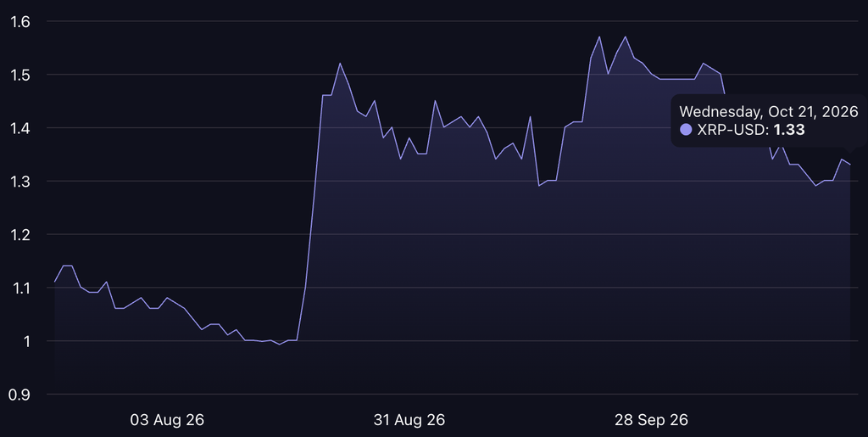Screen dimensions: 868x437
Task: Click the 1 y-axis label
Action: coord(25,341)
